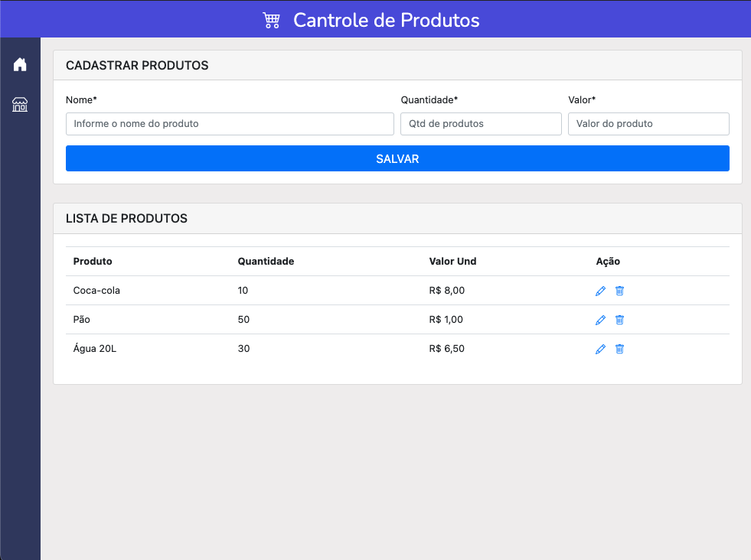Open the store icon in the sidebar
This screenshot has width=751, height=560.
tap(20, 104)
